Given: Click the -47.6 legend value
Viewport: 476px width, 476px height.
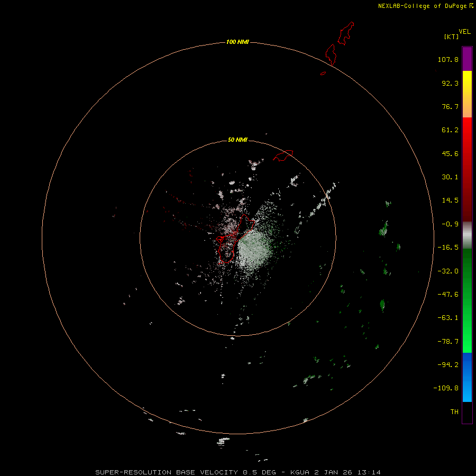Looking at the screenshot, I should (448, 295).
